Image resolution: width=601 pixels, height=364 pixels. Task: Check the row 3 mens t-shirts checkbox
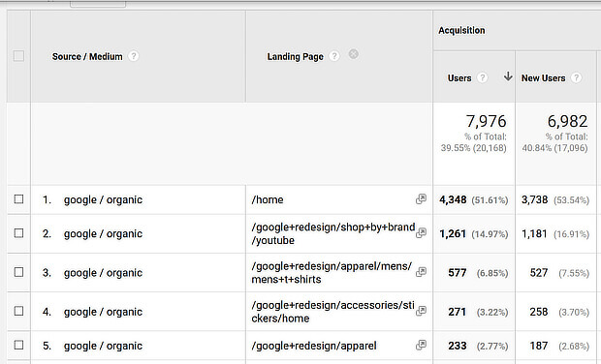click(18, 272)
